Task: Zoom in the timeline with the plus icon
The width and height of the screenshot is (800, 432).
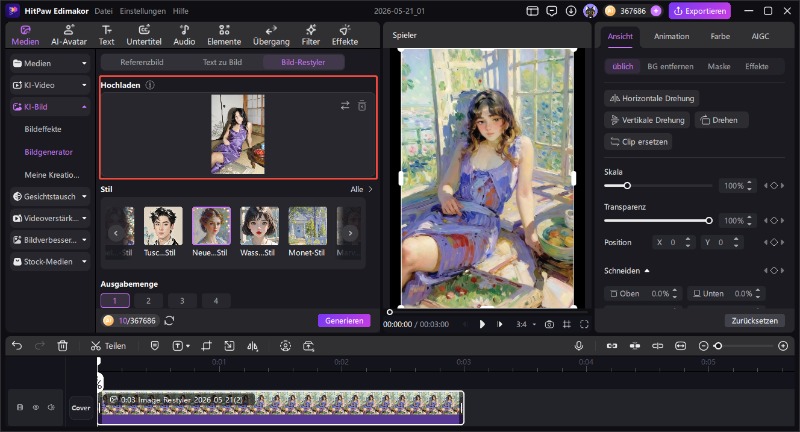Action: point(783,346)
